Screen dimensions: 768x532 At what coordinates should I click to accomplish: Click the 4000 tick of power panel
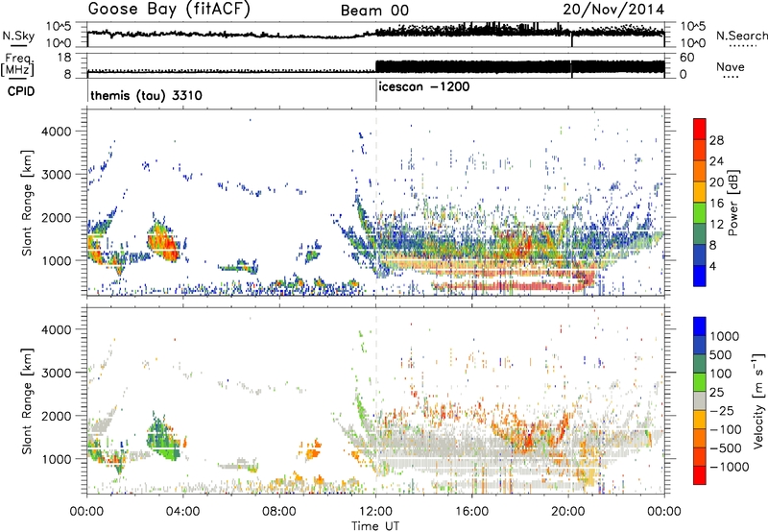(x=56, y=132)
